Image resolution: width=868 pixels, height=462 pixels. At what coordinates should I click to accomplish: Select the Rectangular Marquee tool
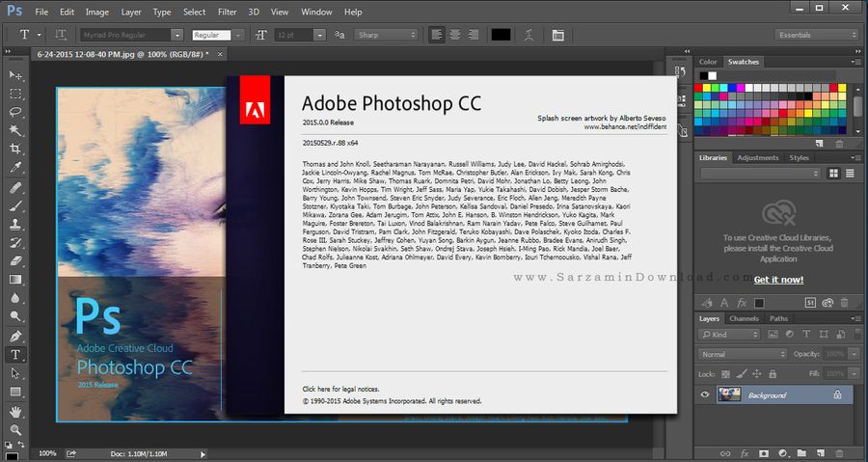point(15,94)
